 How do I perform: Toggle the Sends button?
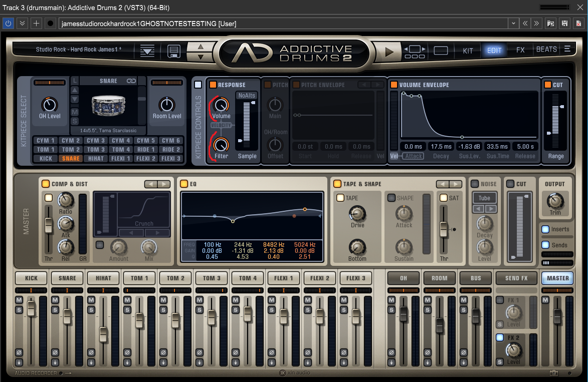pos(545,245)
